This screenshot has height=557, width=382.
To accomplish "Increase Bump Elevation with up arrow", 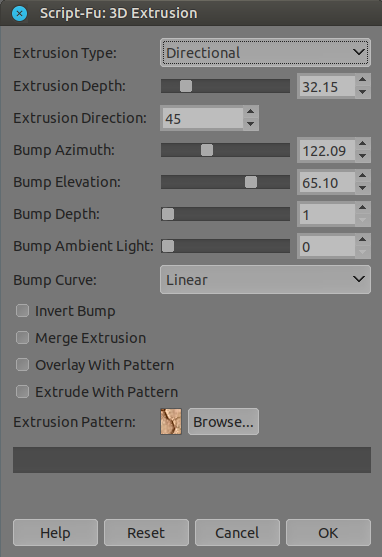I will (x=362, y=176).
